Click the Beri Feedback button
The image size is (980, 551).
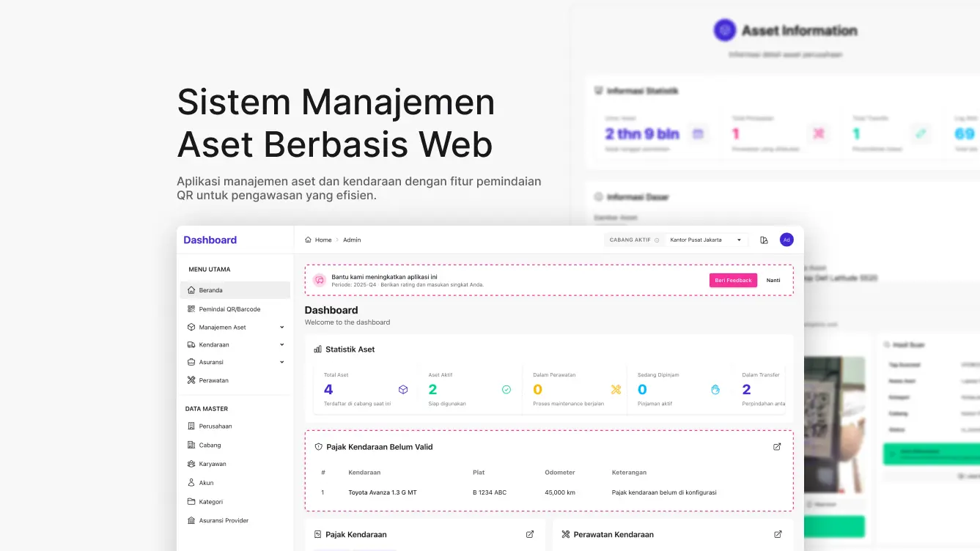(733, 280)
